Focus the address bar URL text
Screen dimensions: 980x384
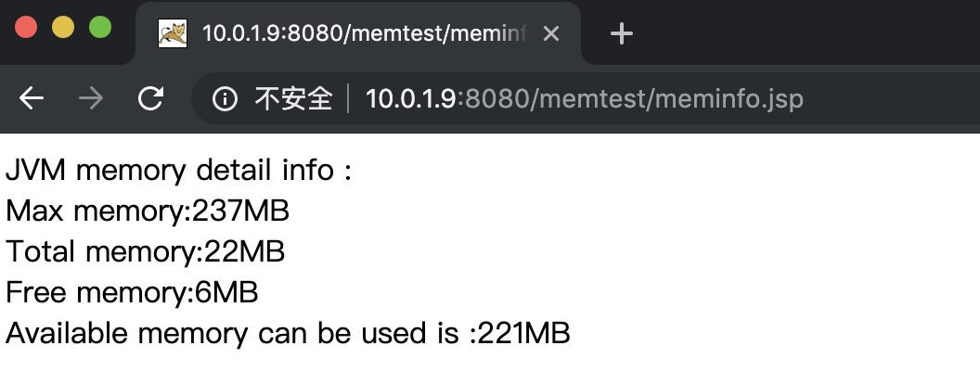tap(584, 98)
